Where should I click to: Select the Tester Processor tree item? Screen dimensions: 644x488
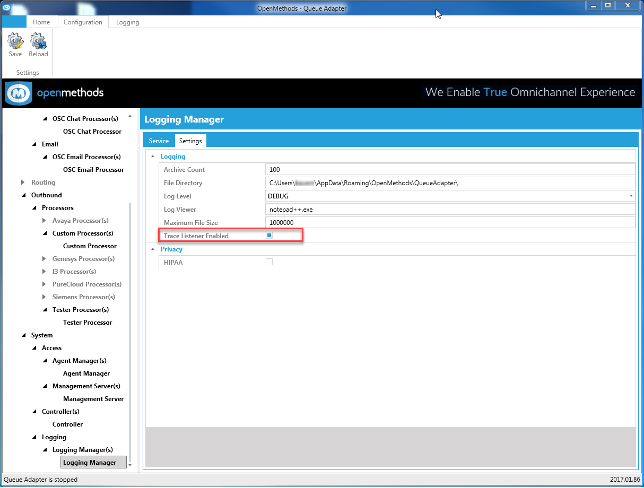point(87,322)
